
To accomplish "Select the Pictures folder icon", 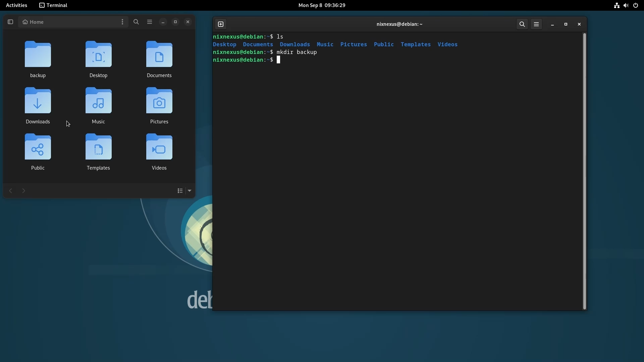I will (159, 102).
